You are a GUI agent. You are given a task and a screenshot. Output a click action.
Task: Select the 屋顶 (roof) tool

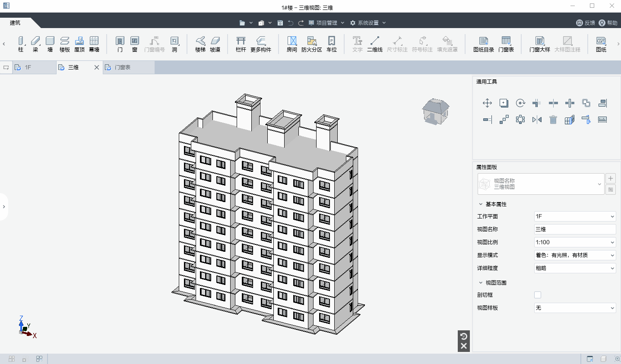[79, 44]
